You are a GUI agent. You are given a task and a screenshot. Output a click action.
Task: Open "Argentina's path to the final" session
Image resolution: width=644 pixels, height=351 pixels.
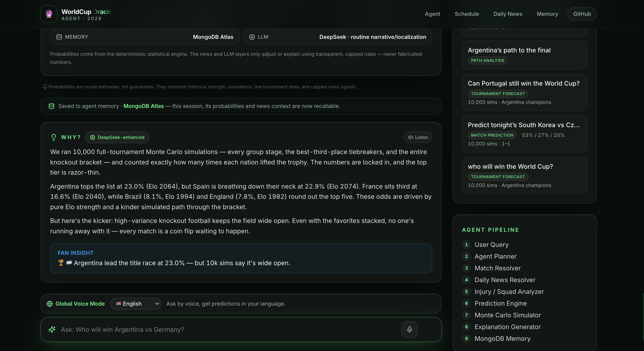[x=525, y=55]
